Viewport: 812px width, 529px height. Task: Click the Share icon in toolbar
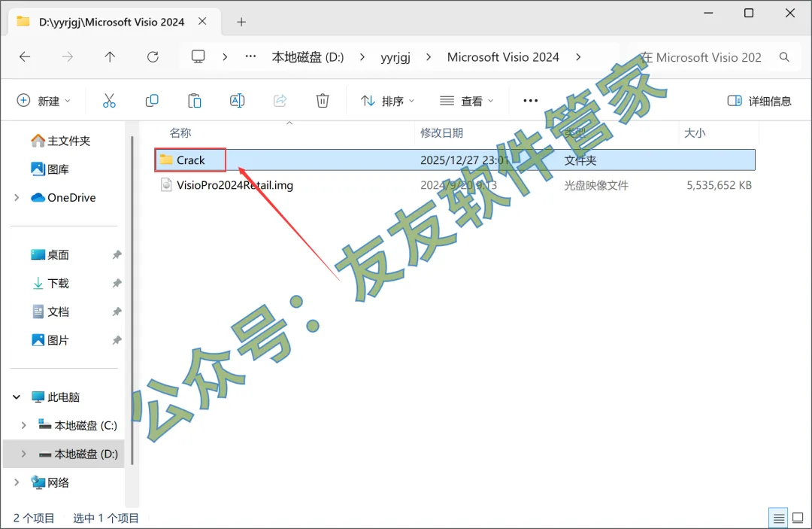click(x=280, y=101)
